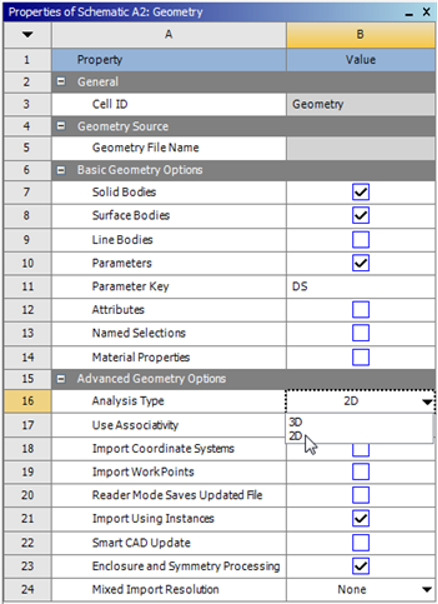
Task: Collapse Advanced Geometry Options group
Action: [x=61, y=379]
